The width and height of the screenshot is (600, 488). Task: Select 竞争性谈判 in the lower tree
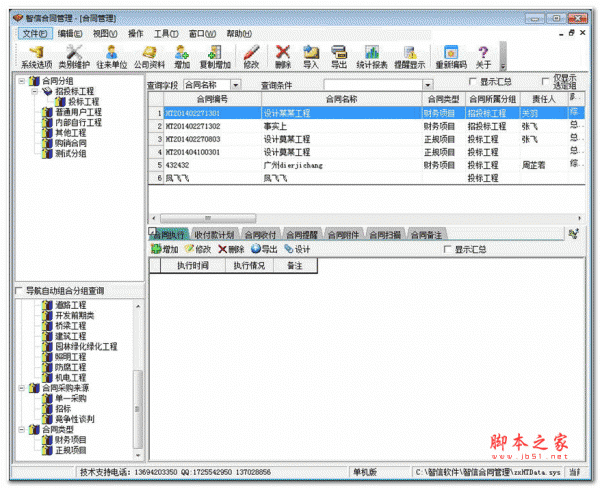[x=75, y=419]
